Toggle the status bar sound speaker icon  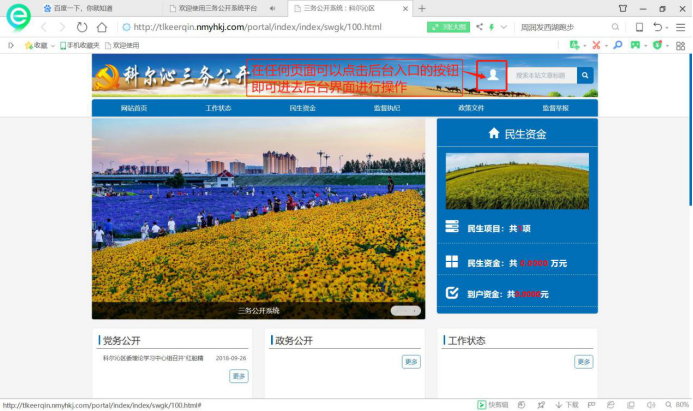click(x=651, y=405)
